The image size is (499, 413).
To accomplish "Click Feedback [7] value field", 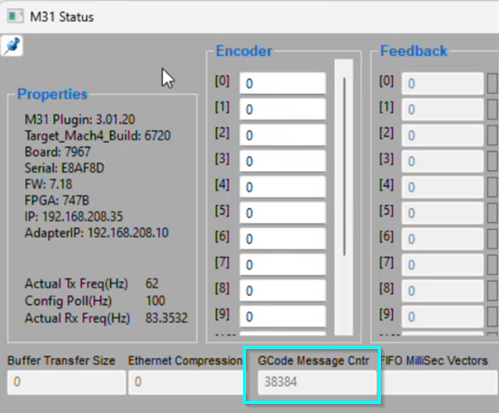I will click(442, 265).
